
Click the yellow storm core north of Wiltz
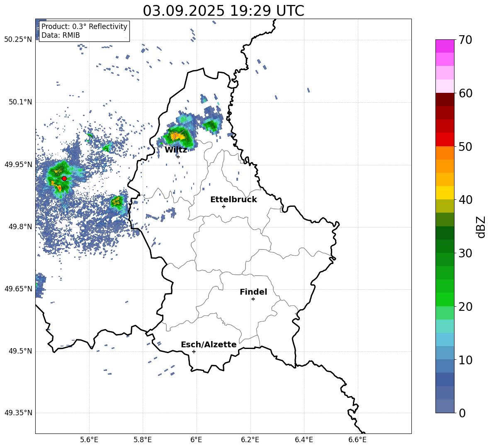point(177,136)
